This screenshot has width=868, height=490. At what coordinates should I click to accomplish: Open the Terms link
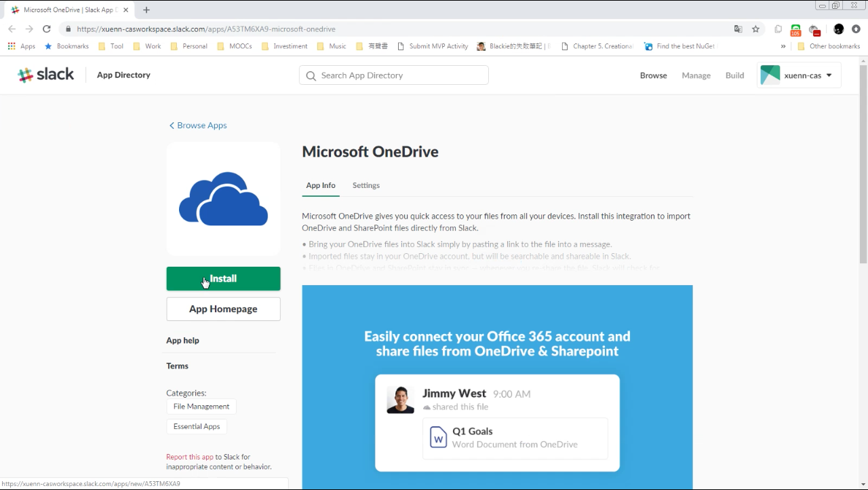click(x=177, y=366)
